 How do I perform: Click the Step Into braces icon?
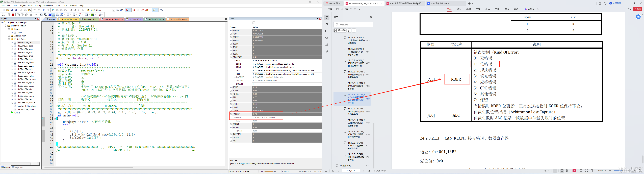tap(18, 15)
